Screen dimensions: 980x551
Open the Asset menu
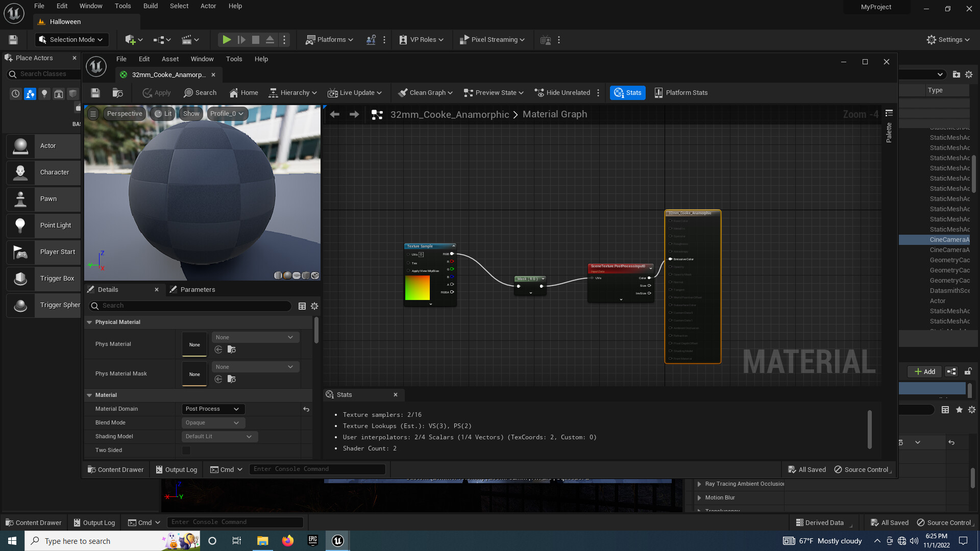click(x=170, y=59)
